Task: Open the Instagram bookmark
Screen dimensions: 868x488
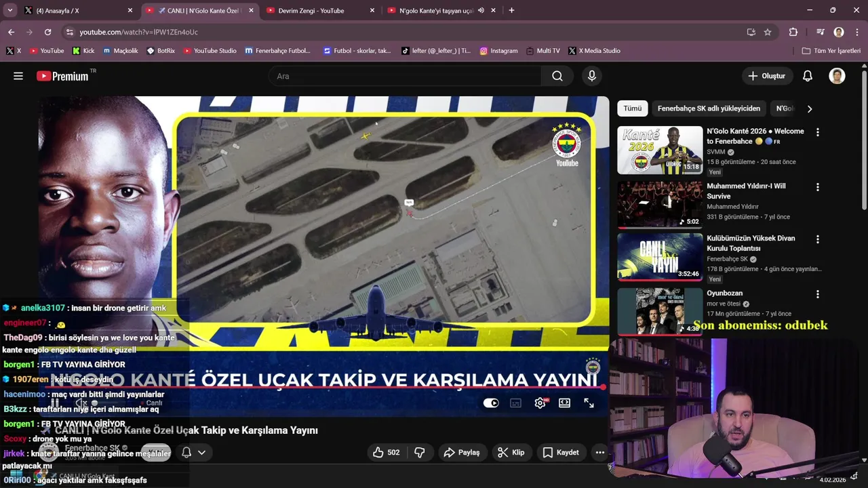Action: 498,51
